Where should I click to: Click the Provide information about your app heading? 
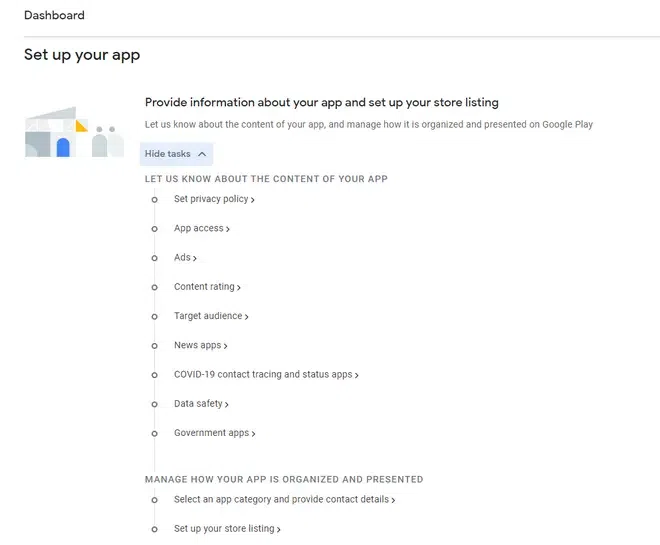pos(322,103)
